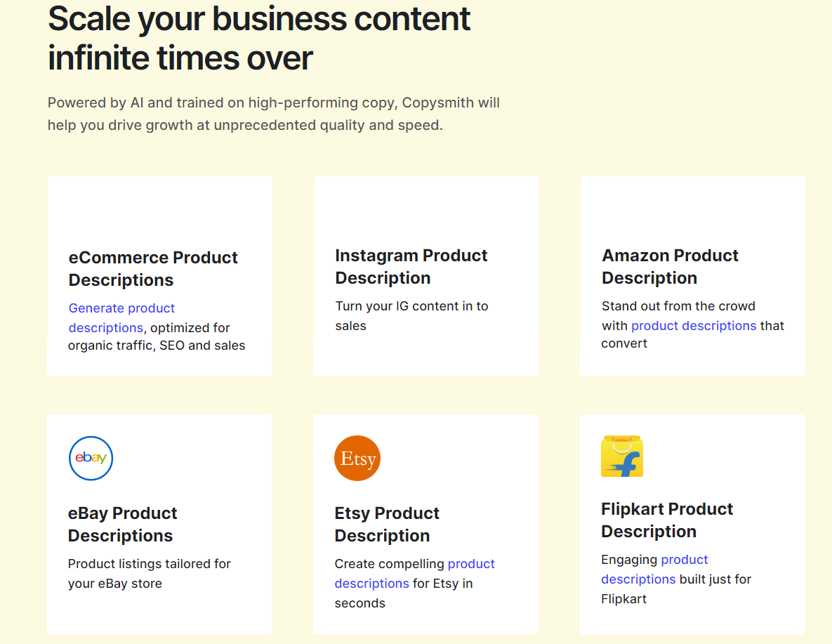Image resolution: width=832 pixels, height=644 pixels.
Task: Click "Stand out from the crowd" text
Action: (678, 306)
